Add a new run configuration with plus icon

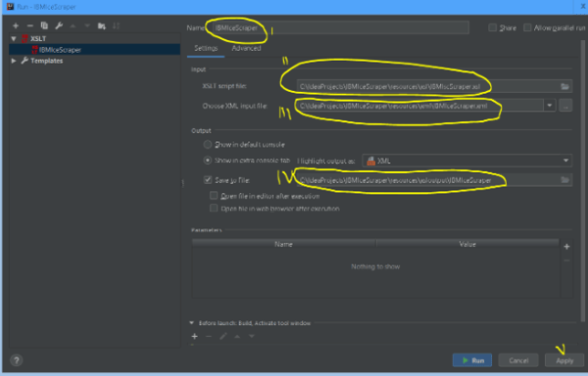coord(16,25)
